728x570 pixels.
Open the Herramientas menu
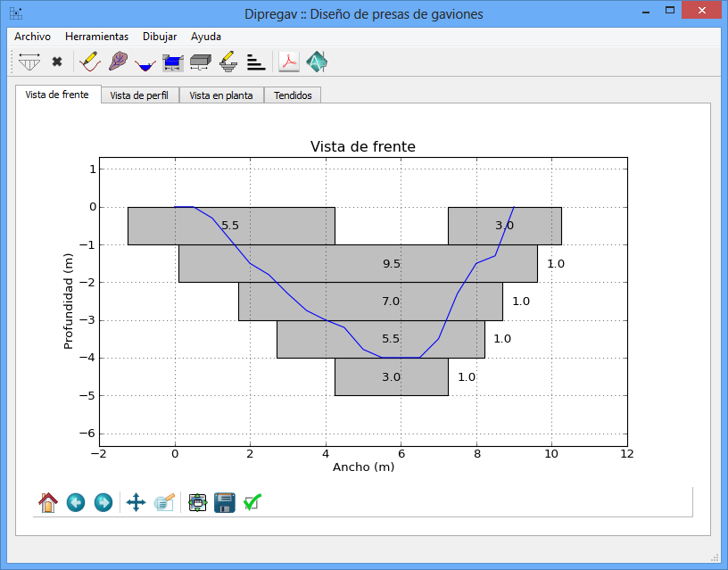(96, 37)
